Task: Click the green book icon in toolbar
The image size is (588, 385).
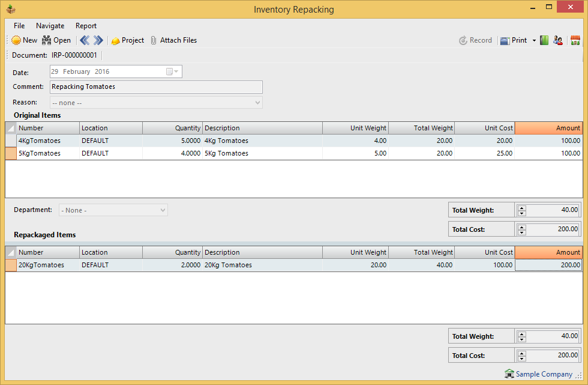Action: click(x=544, y=40)
